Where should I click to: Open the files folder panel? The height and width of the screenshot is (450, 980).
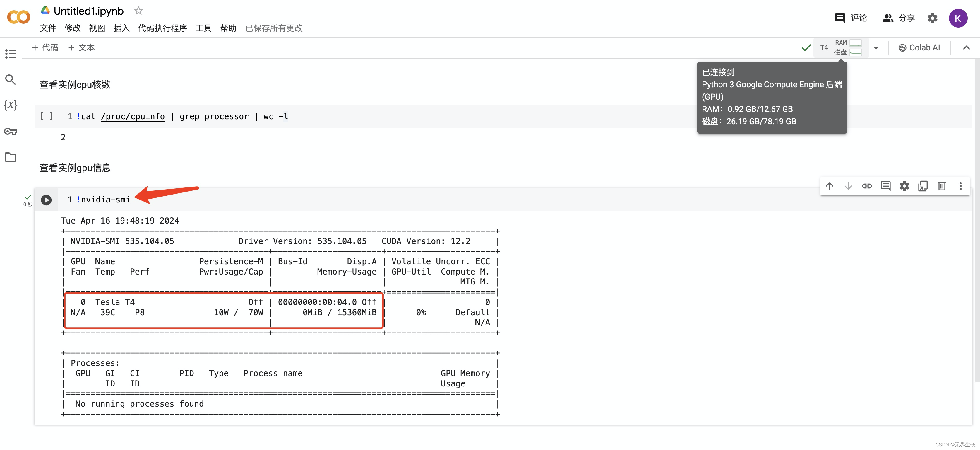click(10, 157)
